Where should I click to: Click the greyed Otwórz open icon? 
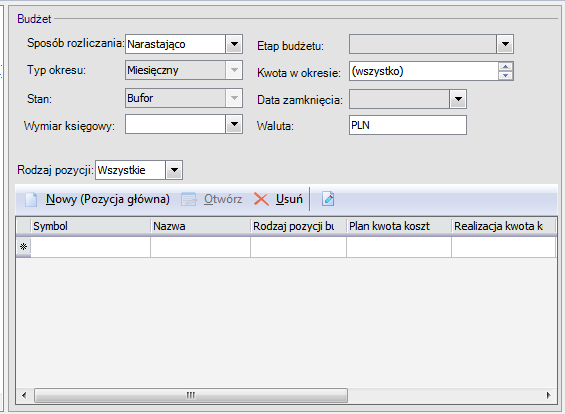click(188, 199)
